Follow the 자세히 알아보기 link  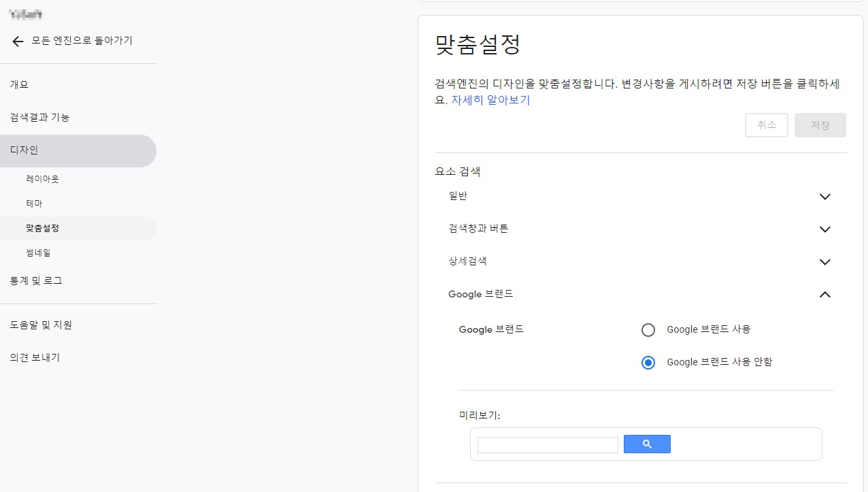tap(490, 100)
